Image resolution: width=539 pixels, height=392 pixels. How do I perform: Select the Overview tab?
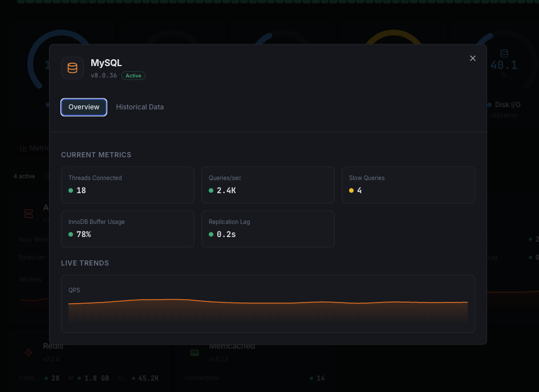click(x=84, y=107)
